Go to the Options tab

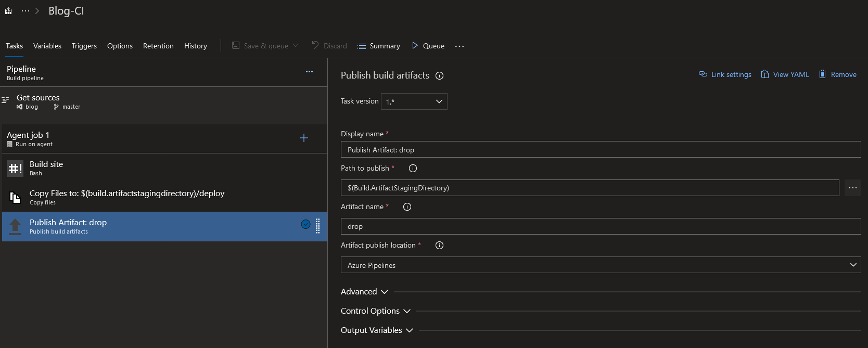click(120, 46)
